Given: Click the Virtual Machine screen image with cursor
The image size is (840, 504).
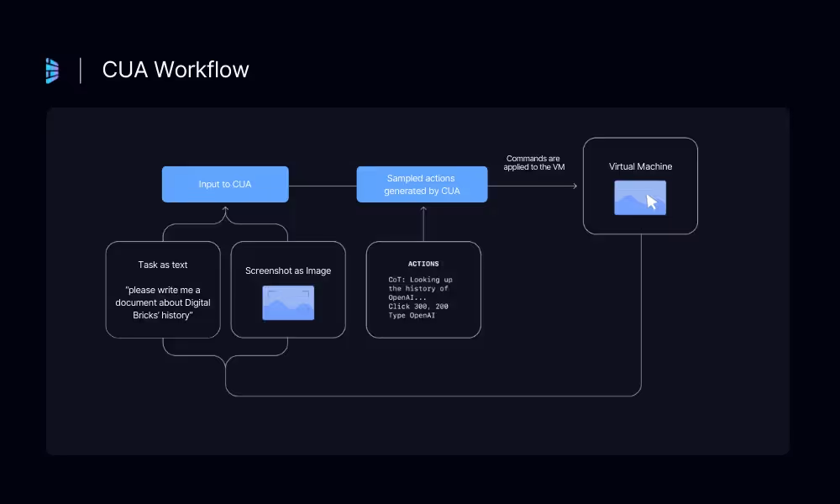Looking at the screenshot, I should point(640,197).
